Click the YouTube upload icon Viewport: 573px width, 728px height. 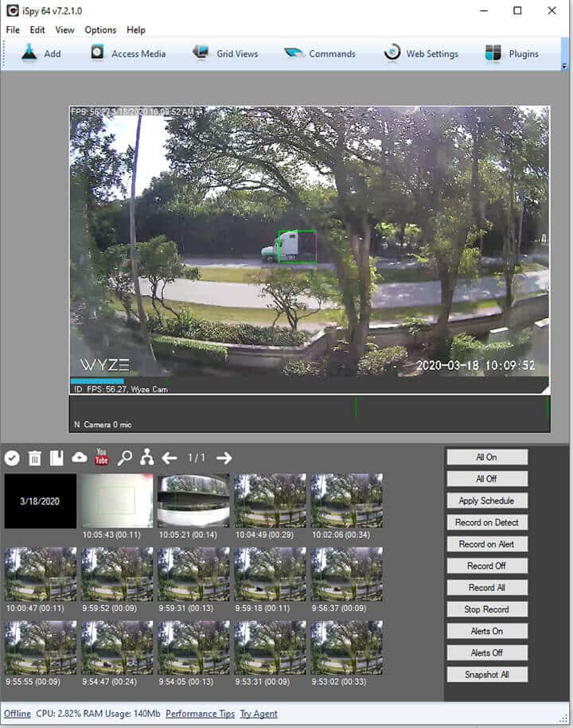pos(102,457)
